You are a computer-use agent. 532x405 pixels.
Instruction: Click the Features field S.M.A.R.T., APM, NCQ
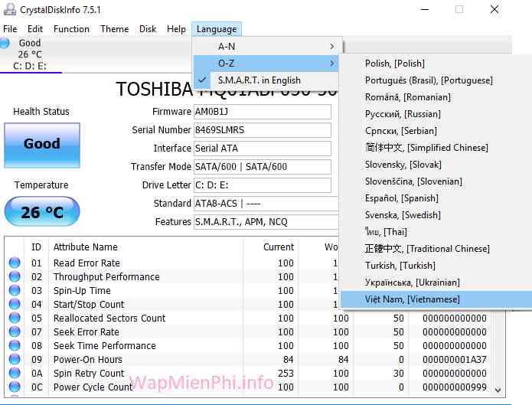click(266, 222)
